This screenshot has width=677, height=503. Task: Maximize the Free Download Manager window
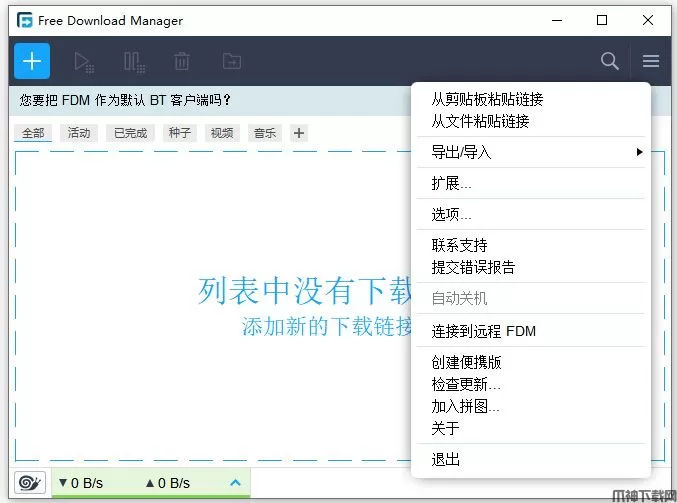pos(602,20)
